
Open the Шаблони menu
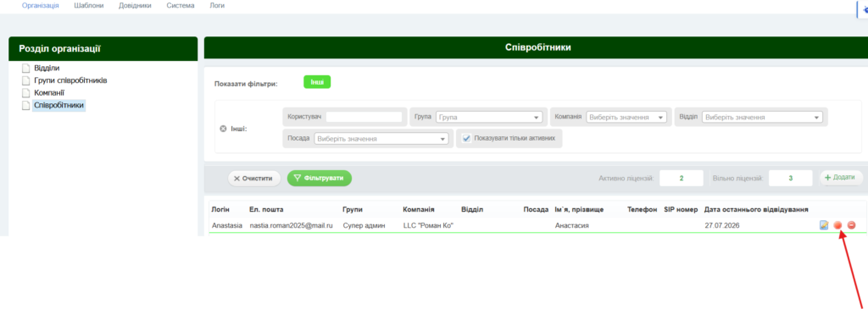point(87,6)
